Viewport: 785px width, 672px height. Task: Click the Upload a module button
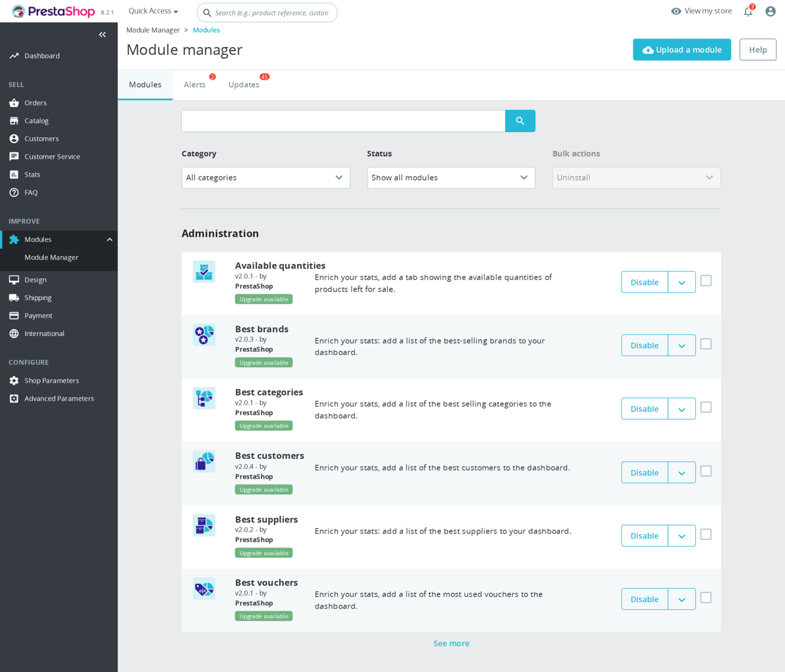tap(682, 50)
